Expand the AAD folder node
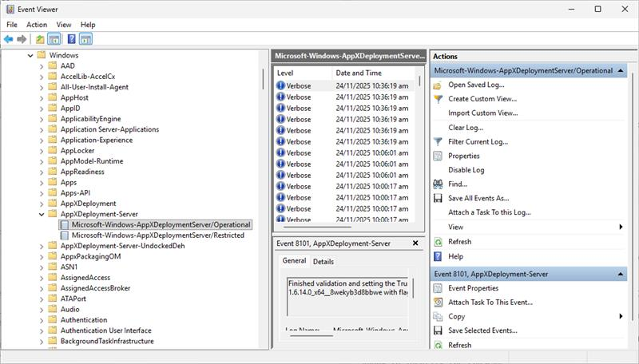Screen dimensions: 639x364 click(42, 66)
